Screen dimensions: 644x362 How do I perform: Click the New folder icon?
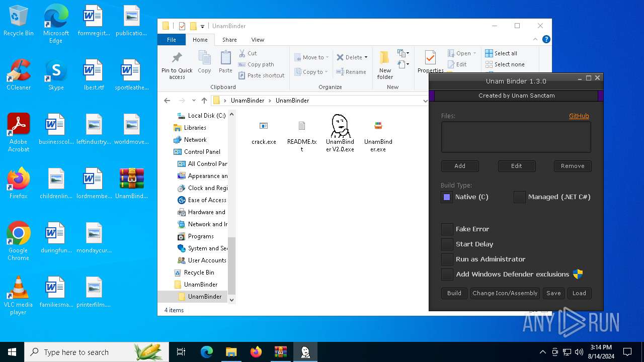tap(385, 57)
